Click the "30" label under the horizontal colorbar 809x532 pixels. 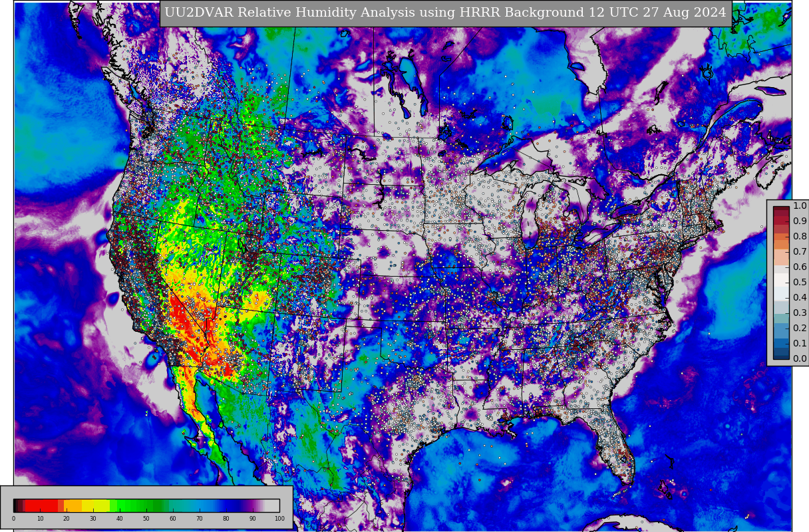(x=93, y=519)
